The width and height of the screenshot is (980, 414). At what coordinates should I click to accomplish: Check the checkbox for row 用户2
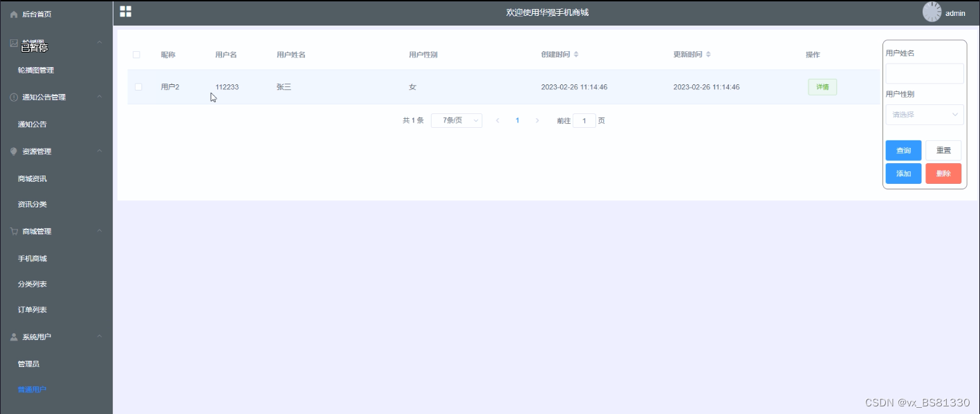click(138, 87)
